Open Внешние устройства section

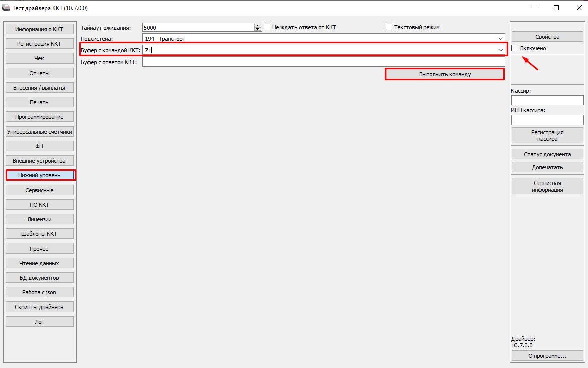39,161
